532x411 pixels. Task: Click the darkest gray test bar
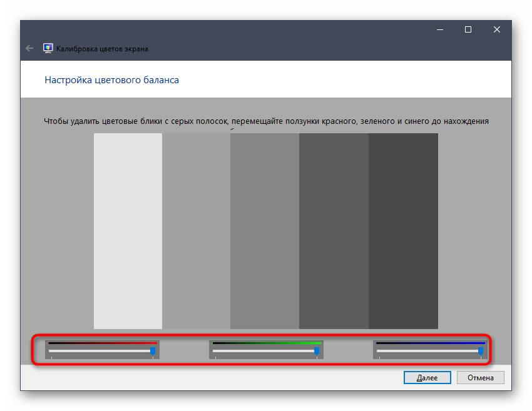[403, 231]
